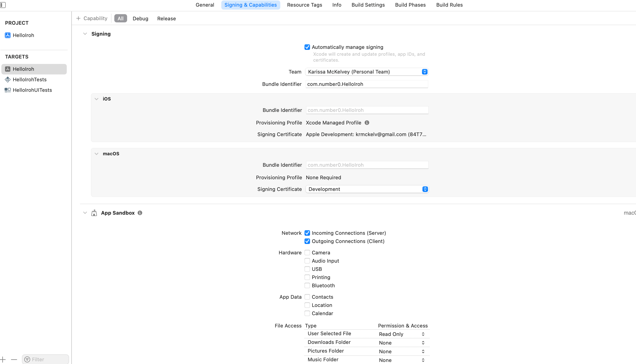Collapse the Signing section
Image resolution: width=636 pixels, height=364 pixels.
coord(85,34)
